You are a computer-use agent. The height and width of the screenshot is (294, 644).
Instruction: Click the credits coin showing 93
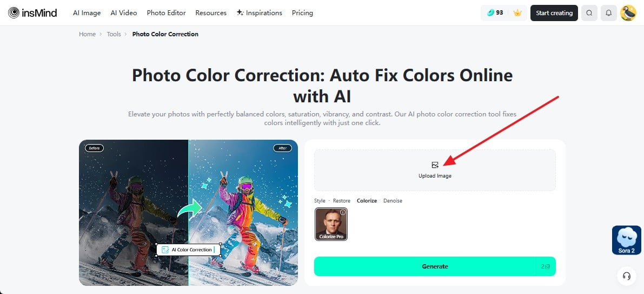495,13
